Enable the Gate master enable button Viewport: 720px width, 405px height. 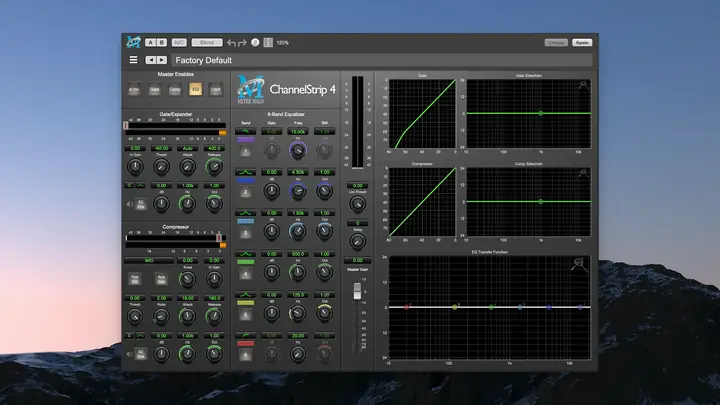[x=154, y=89]
